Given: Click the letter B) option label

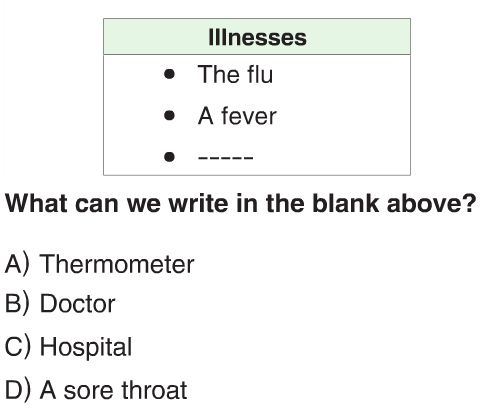Looking at the screenshot, I should [x=17, y=304].
